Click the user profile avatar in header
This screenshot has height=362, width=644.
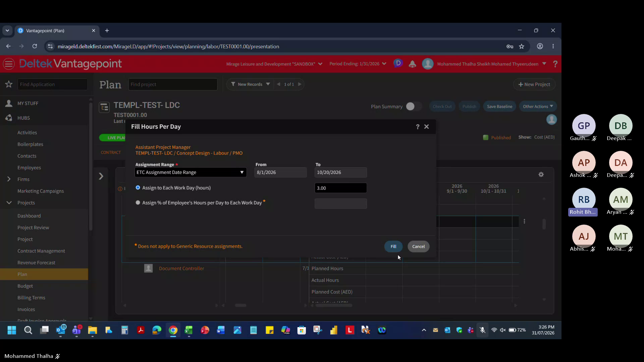point(428,64)
